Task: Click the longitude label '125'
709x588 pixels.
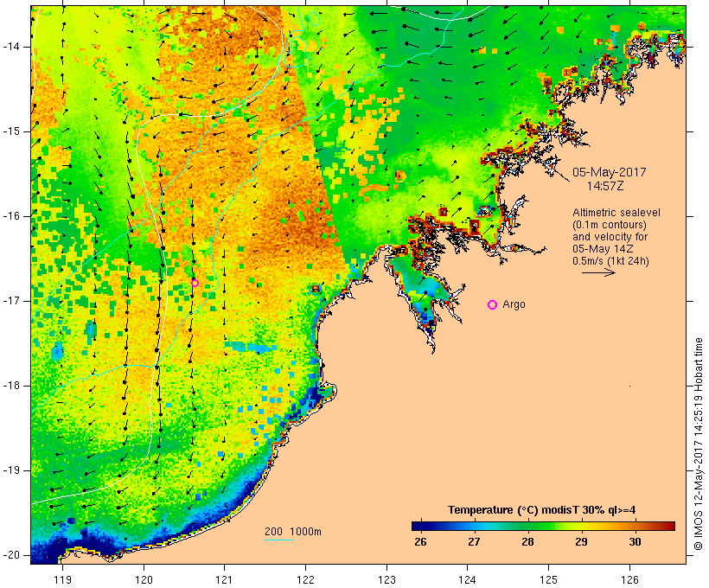Action: click(548, 579)
